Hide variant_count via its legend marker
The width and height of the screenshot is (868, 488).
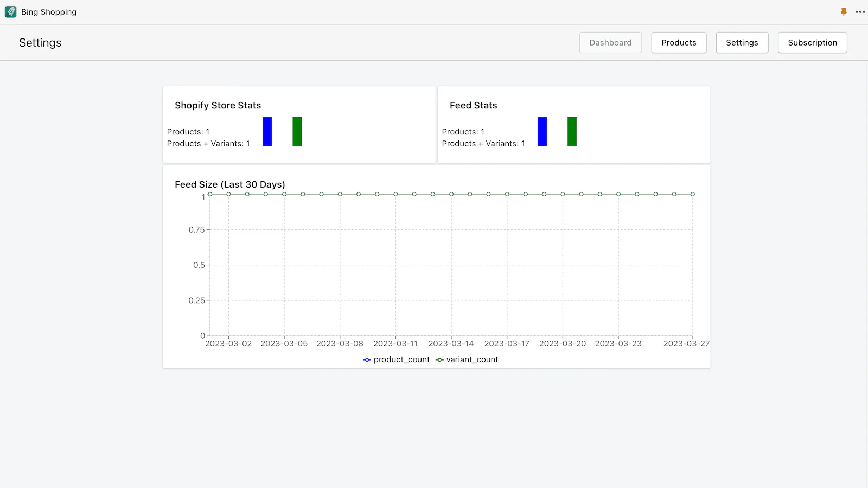[x=439, y=359]
